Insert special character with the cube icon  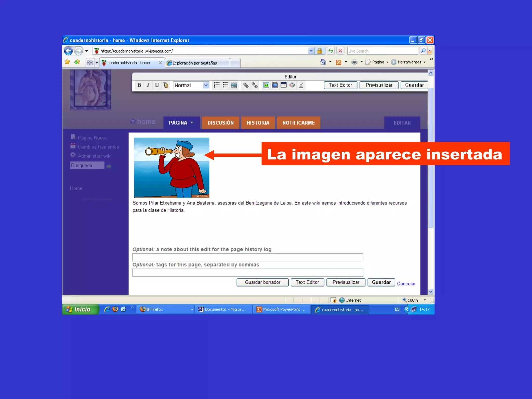click(292, 85)
